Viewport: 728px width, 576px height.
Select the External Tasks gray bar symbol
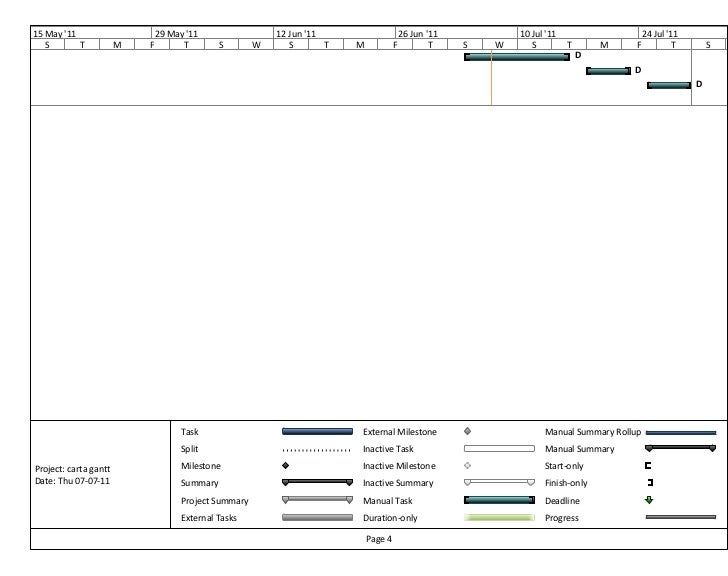[317, 518]
